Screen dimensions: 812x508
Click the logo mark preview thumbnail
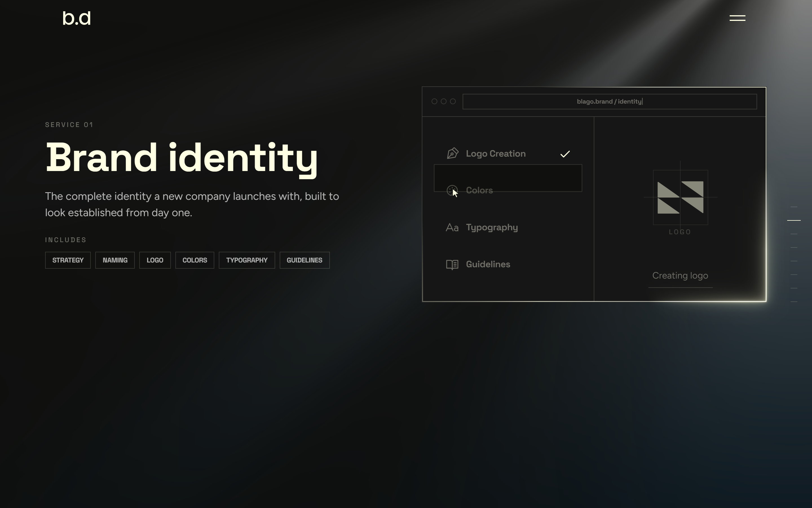[680, 197]
